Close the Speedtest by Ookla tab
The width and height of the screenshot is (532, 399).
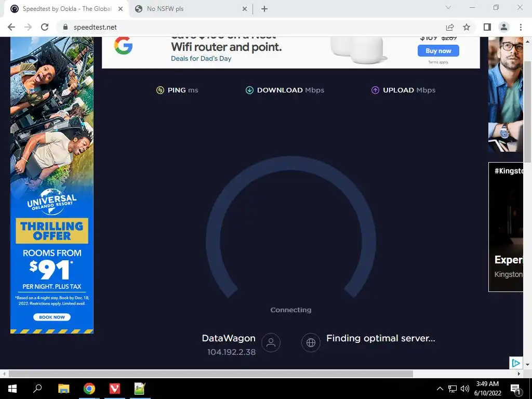pyautogui.click(x=121, y=9)
